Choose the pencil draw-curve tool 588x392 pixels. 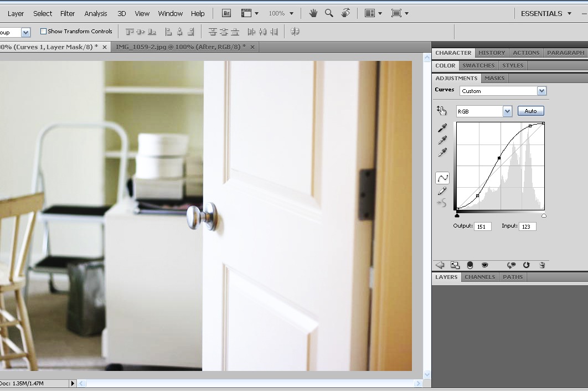442,191
